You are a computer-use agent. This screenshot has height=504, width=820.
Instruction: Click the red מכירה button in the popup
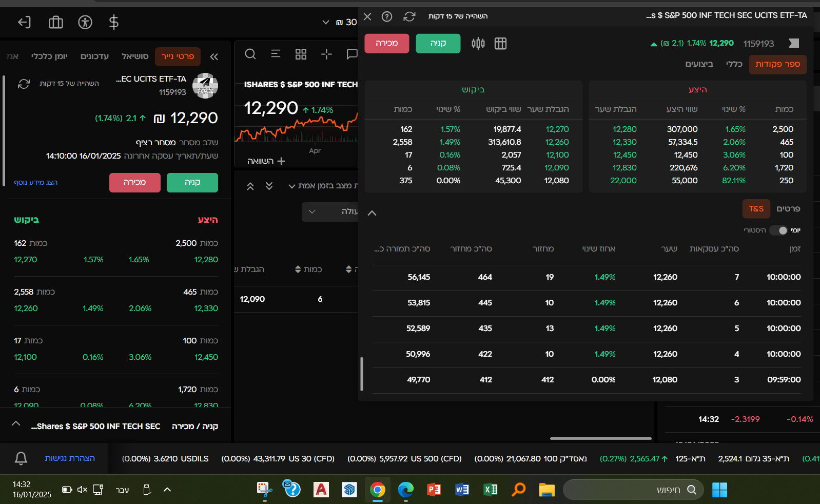387,43
